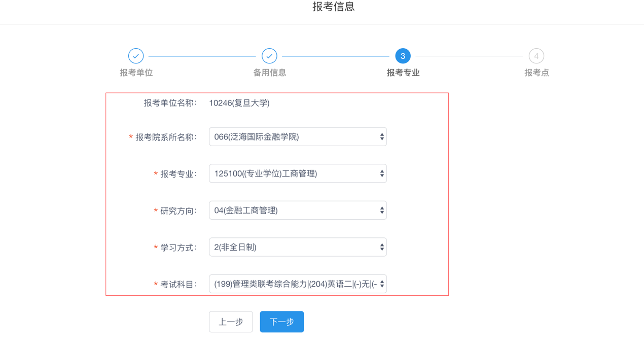The image size is (644, 348).
Task: Expand the 报考专业 dropdown showing 125100 工商管理
Action: pos(298,173)
